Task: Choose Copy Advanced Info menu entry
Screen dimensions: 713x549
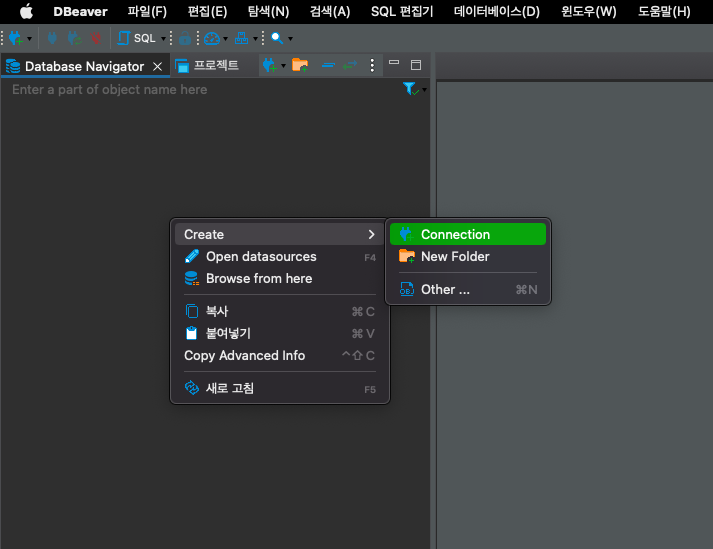Action: (280, 355)
